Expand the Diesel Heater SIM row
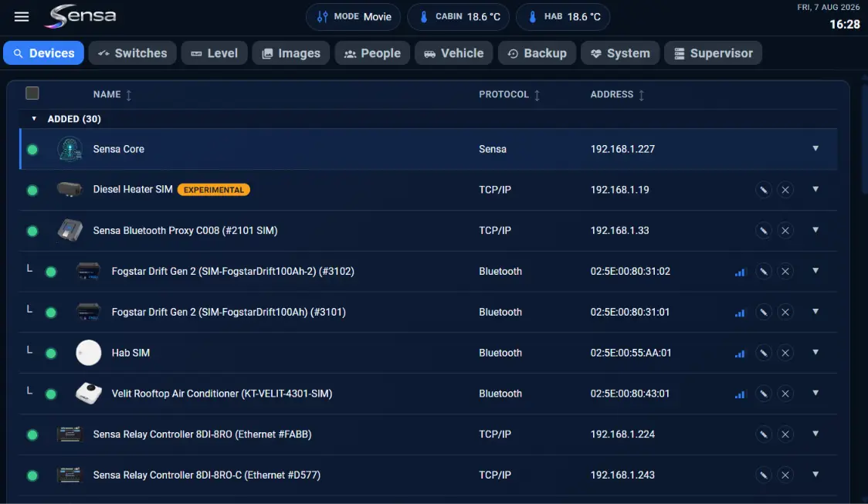 point(815,189)
